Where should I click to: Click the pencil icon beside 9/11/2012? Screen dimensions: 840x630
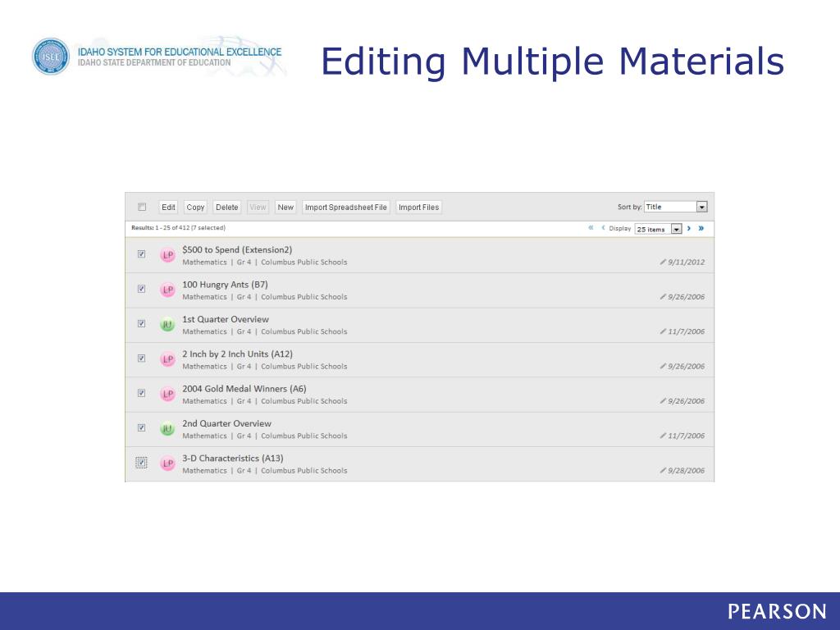pos(663,262)
